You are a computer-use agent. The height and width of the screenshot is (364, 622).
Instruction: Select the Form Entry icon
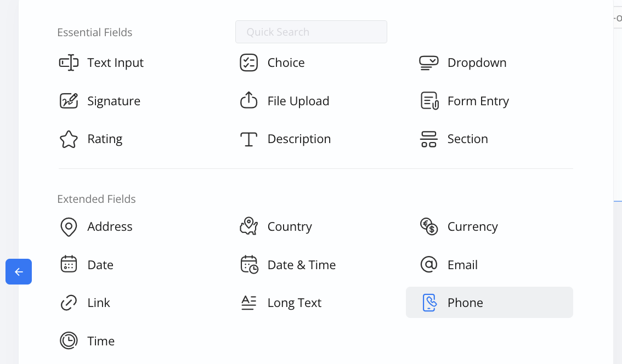click(428, 101)
